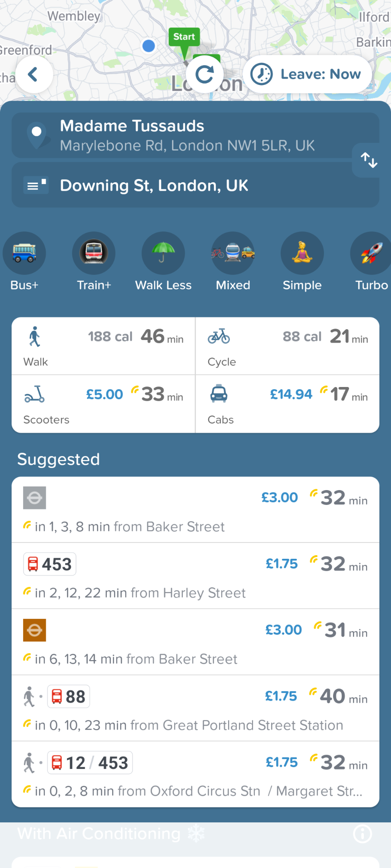Tap the Air Conditioning info icon
Viewport: 391px width, 868px height.
point(362,834)
